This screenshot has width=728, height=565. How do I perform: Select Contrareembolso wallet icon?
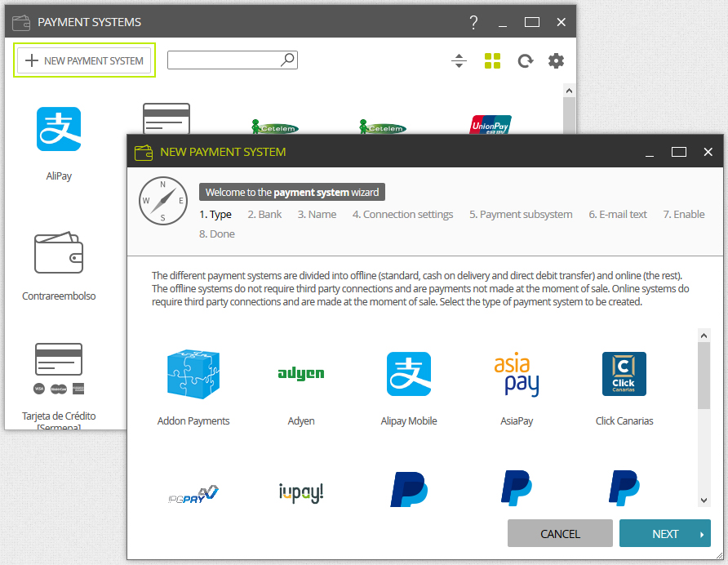(59, 252)
